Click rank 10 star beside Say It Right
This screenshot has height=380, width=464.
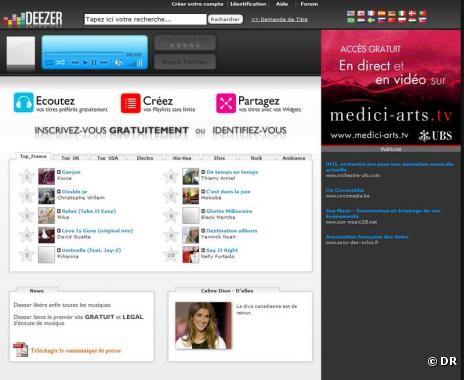pos(171,255)
